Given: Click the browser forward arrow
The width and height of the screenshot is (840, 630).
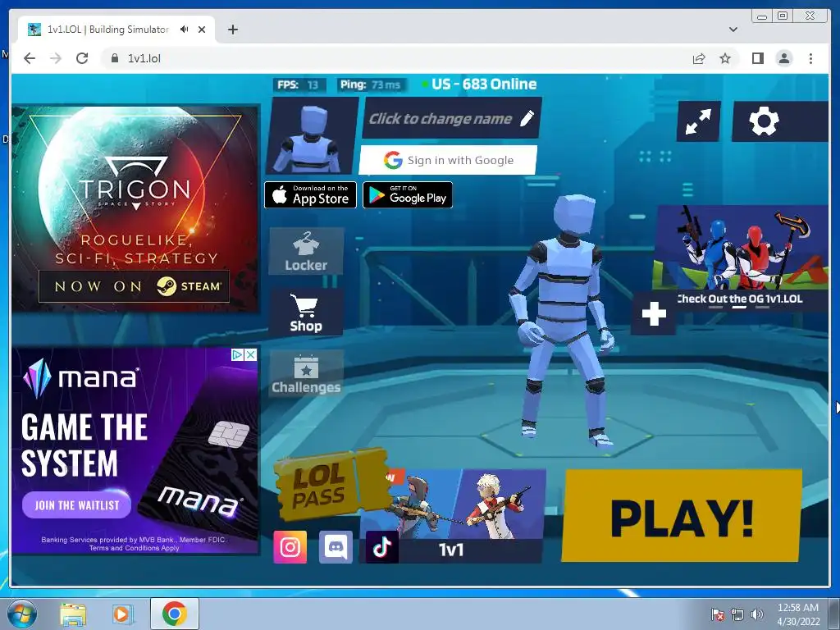Looking at the screenshot, I should (56, 58).
